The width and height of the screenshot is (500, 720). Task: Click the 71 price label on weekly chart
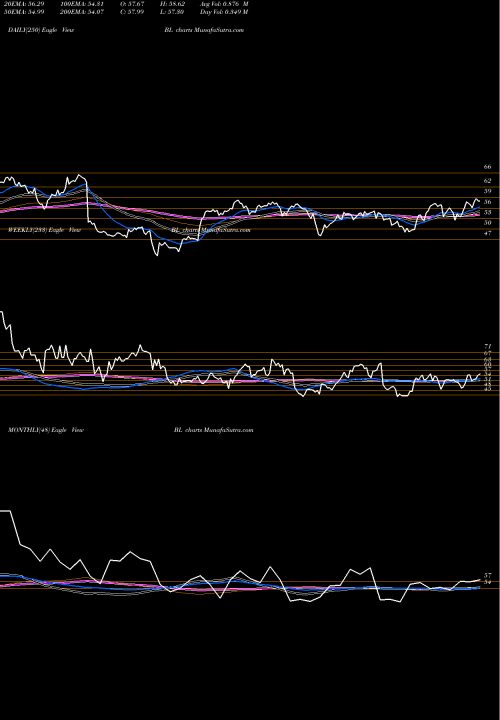click(488, 346)
